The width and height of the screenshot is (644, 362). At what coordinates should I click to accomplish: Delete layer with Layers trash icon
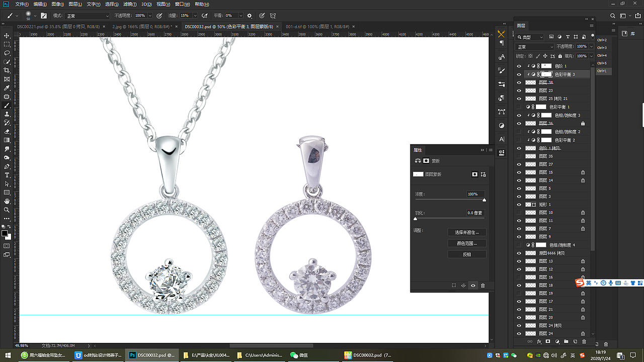click(x=584, y=341)
